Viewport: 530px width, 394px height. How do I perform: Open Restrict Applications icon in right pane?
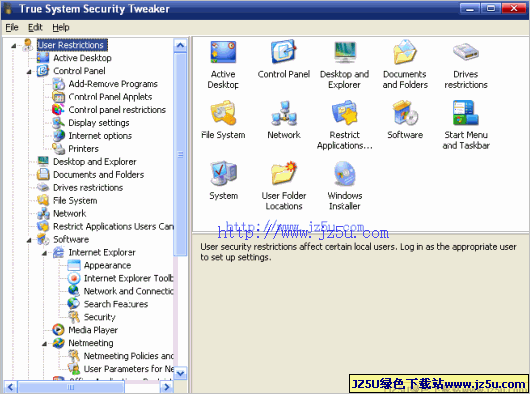click(344, 113)
